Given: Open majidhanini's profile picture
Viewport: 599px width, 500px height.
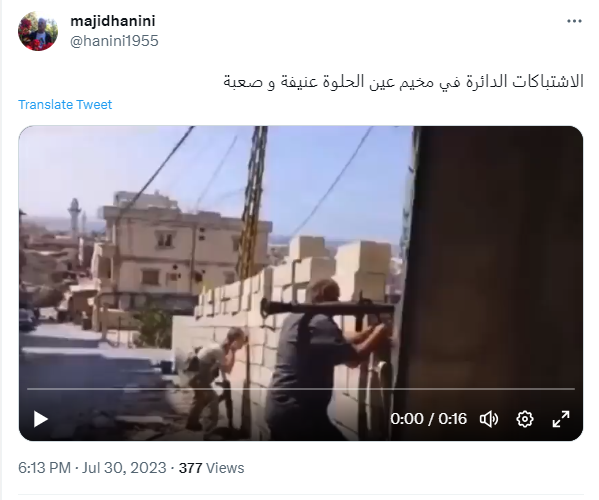Looking at the screenshot, I should (x=38, y=31).
